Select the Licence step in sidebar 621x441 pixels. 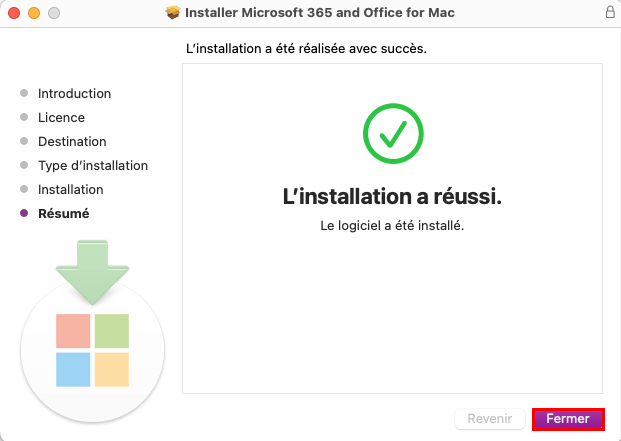tap(61, 118)
